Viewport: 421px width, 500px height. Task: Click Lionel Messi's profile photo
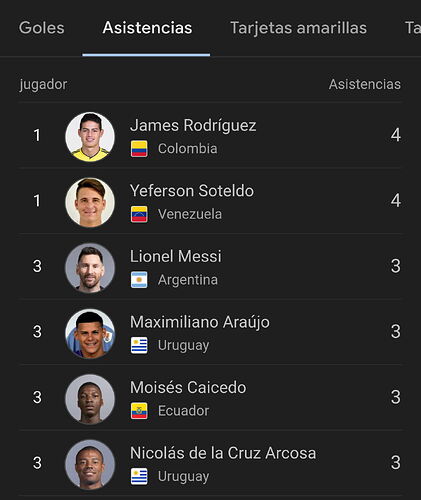click(90, 268)
